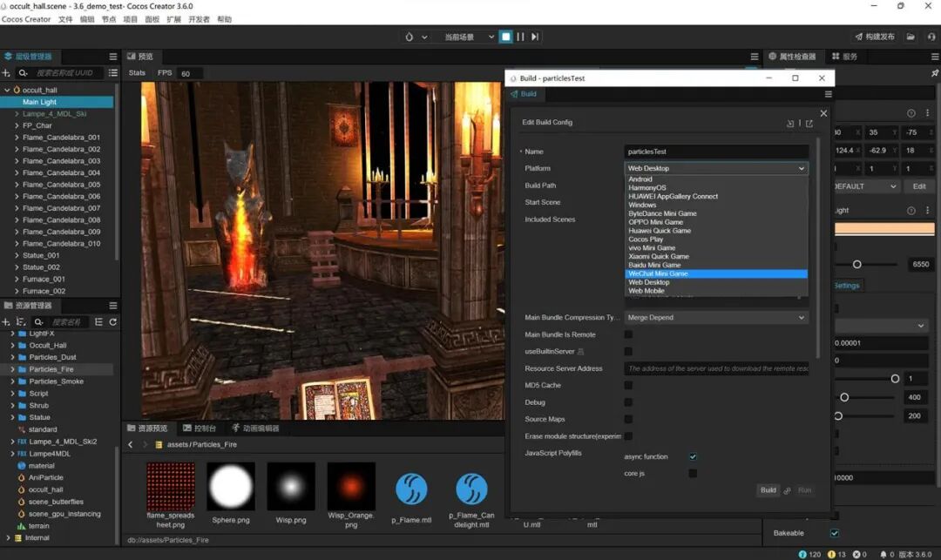This screenshot has width=941, height=560.
Task: Open hierarchy panel hamburger menu
Action: (112, 57)
